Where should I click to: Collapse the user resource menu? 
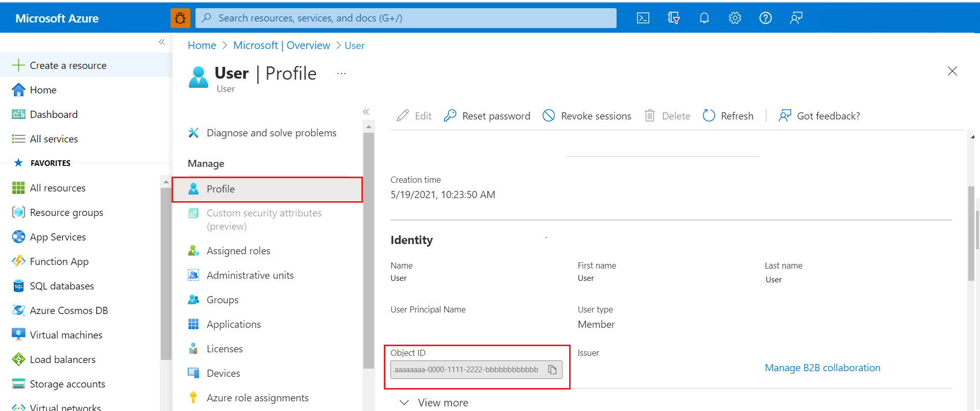366,112
